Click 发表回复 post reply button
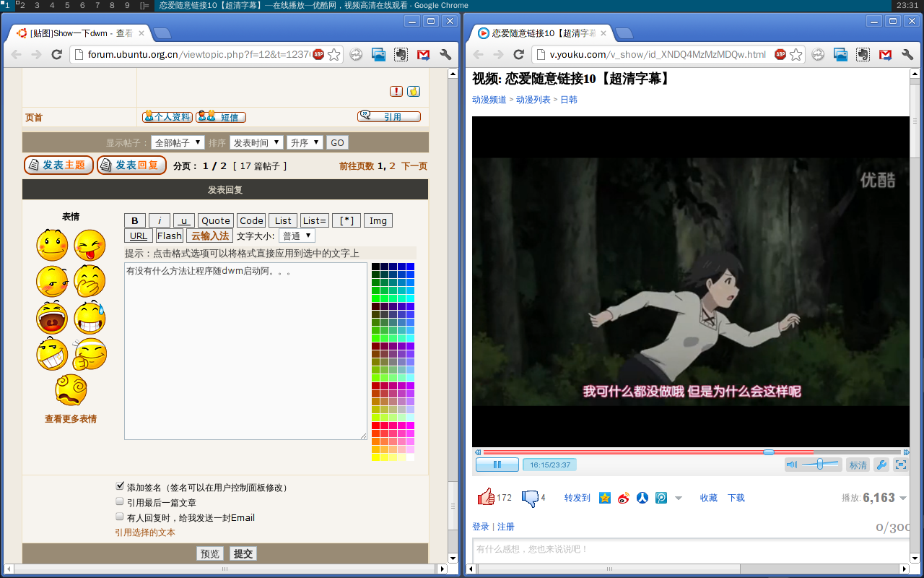The height and width of the screenshot is (578, 924). 131,165
